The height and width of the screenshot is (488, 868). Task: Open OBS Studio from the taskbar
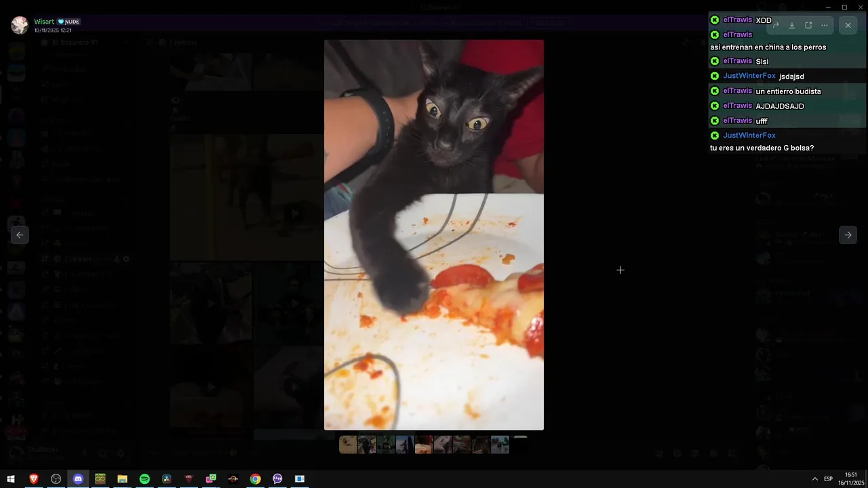(x=56, y=479)
